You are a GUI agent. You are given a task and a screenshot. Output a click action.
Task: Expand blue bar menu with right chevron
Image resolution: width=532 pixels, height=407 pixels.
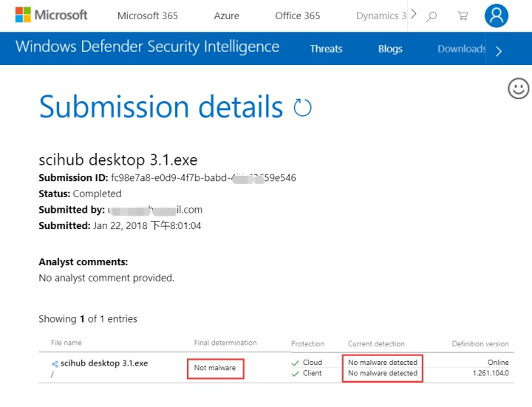tap(499, 51)
